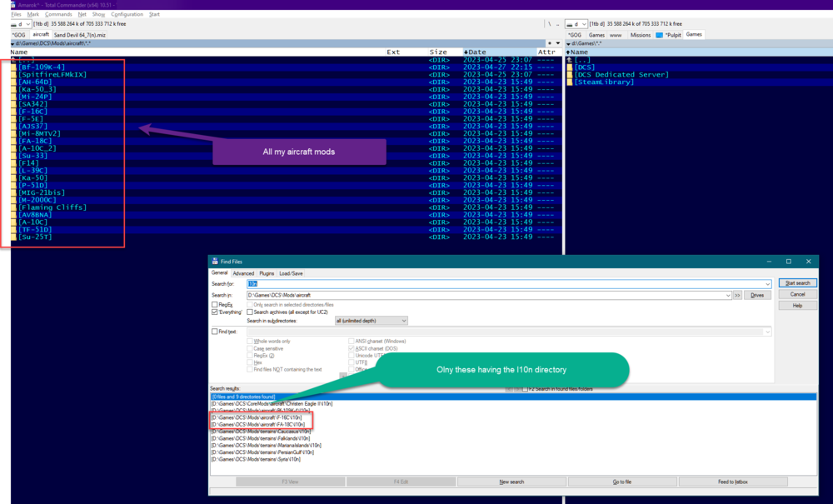Switch to the Plugins tab
This screenshot has height=504, width=833.
click(267, 273)
